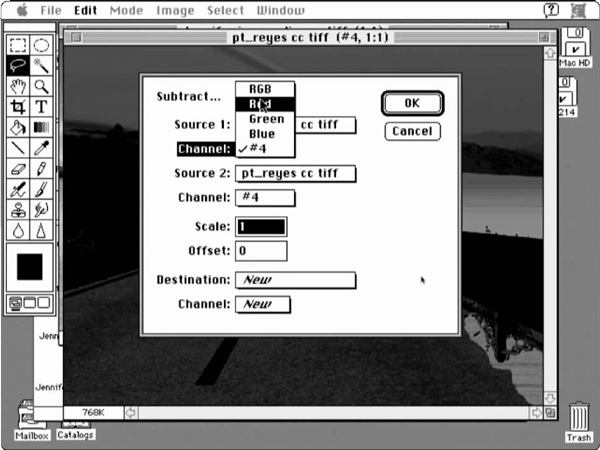
Task: Confirm the Subtract dialog with OK
Action: 412,103
